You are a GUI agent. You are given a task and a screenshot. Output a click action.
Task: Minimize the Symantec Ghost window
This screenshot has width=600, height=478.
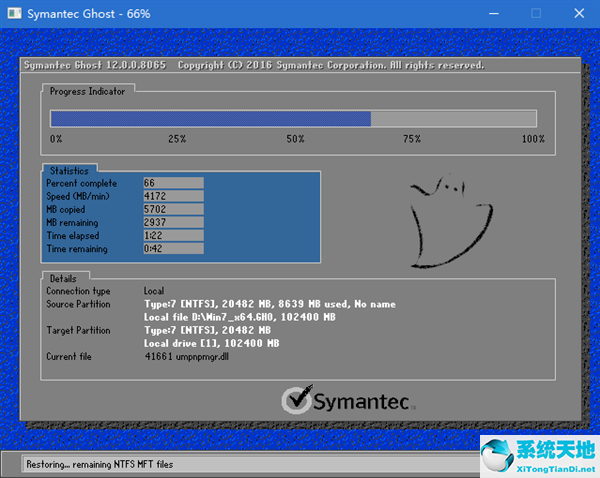click(491, 13)
